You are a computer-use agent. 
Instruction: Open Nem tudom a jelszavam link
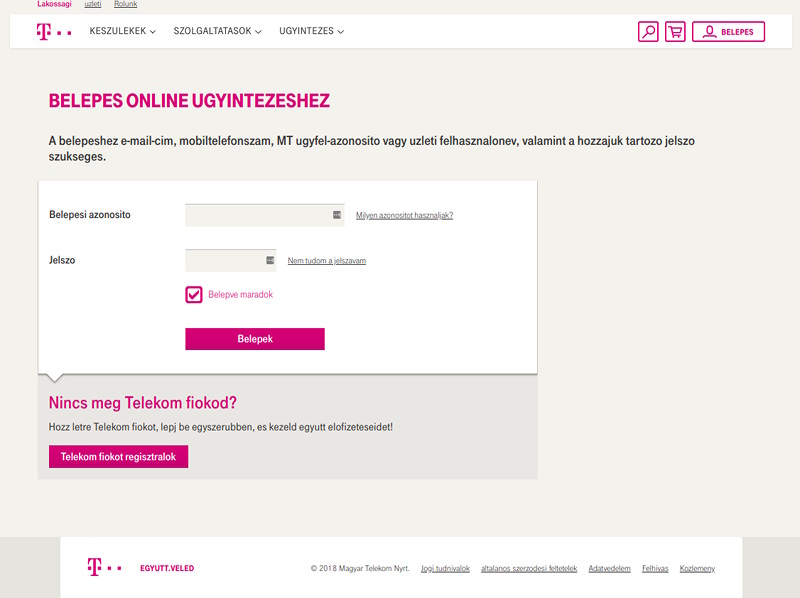point(327,261)
